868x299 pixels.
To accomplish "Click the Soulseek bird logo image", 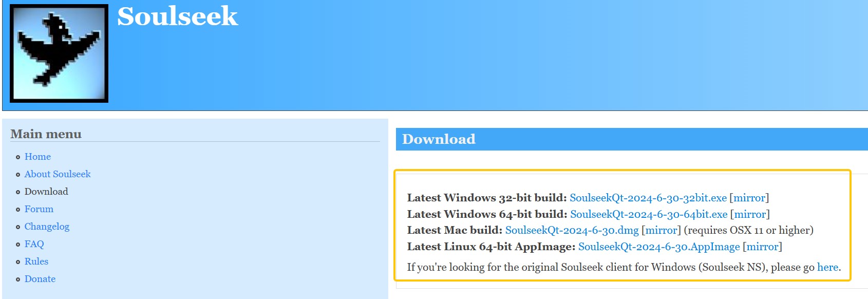I will (x=59, y=53).
